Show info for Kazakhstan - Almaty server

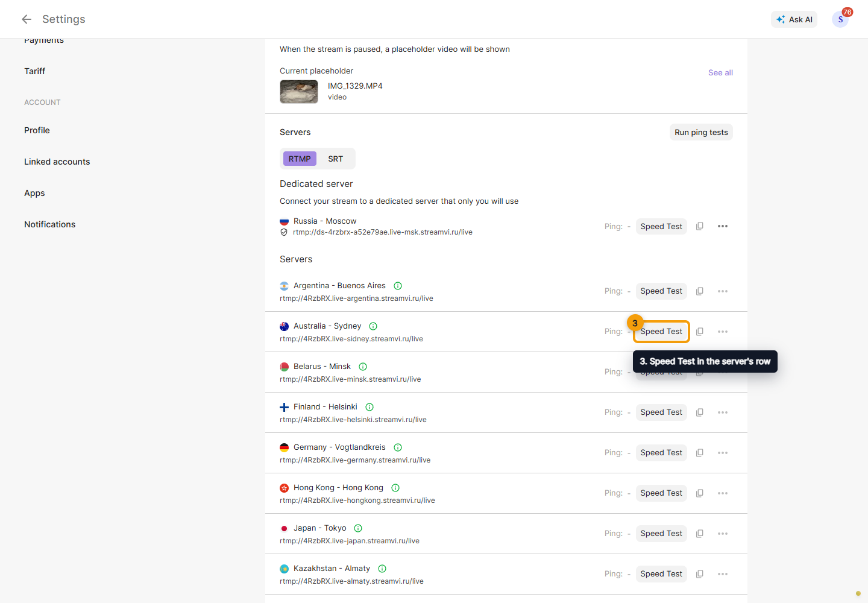[x=382, y=569]
